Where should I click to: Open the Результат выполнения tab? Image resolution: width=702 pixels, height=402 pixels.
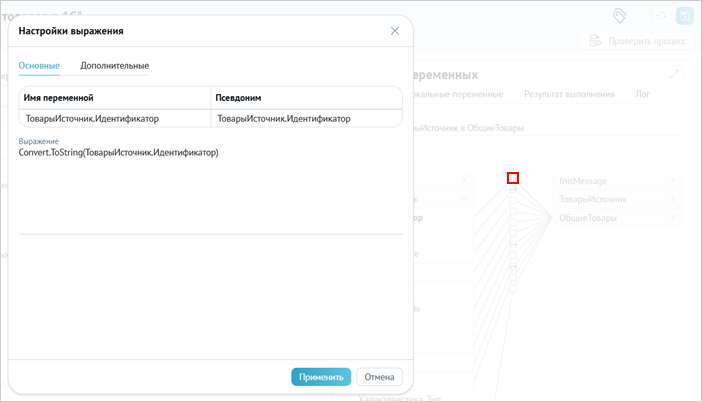[569, 94]
